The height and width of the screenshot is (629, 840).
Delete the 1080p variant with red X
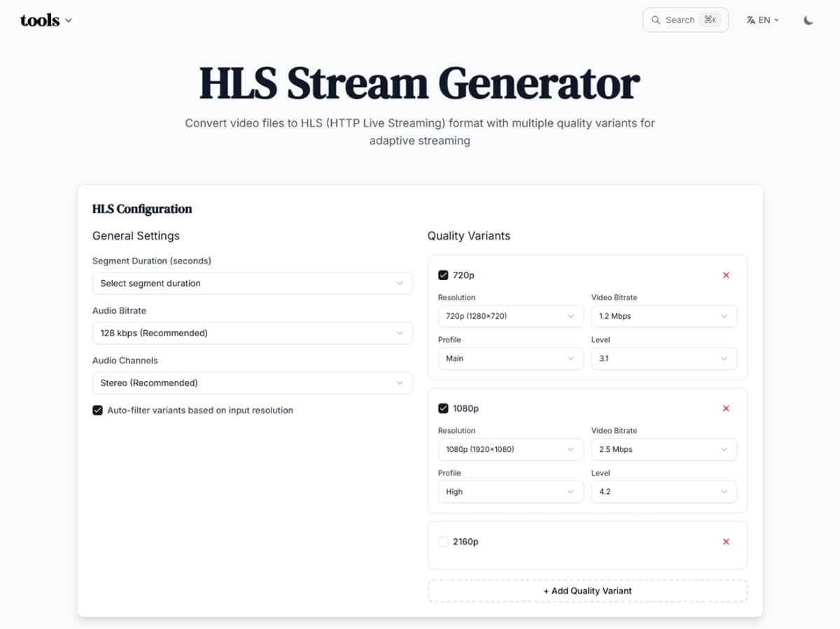[726, 408]
